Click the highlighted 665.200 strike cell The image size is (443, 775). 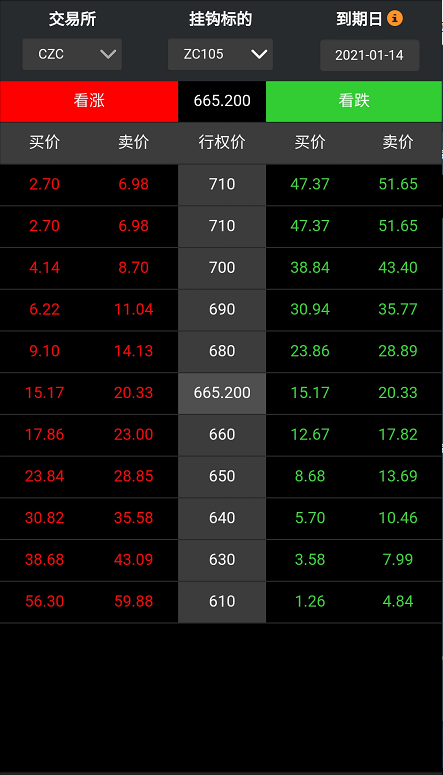(222, 393)
